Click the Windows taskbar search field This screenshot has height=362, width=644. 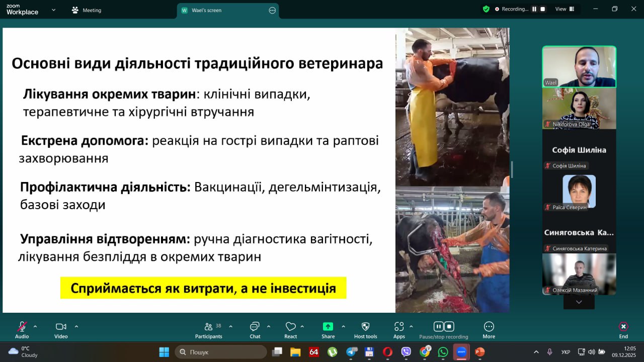[221, 352]
